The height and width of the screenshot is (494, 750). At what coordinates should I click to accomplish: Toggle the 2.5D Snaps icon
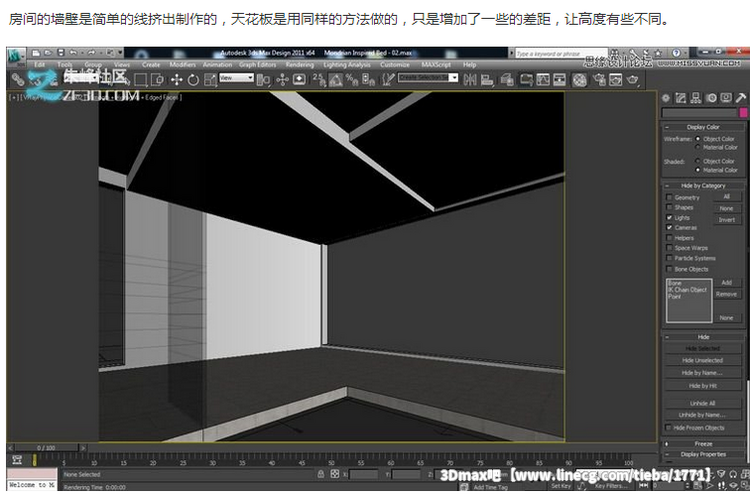tap(319, 80)
